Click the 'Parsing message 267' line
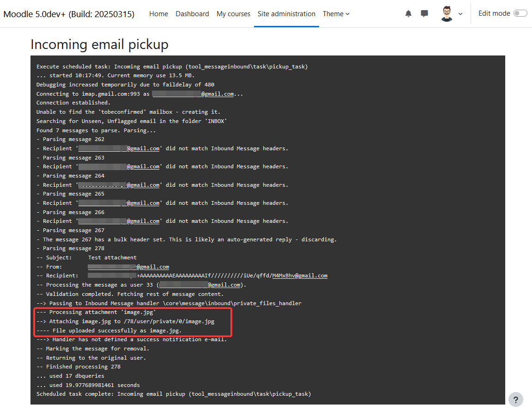The width and height of the screenshot is (532, 411). (70, 230)
